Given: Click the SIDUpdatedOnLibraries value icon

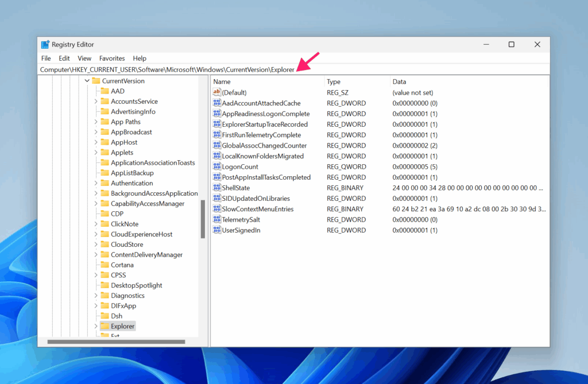Looking at the screenshot, I should coord(216,198).
